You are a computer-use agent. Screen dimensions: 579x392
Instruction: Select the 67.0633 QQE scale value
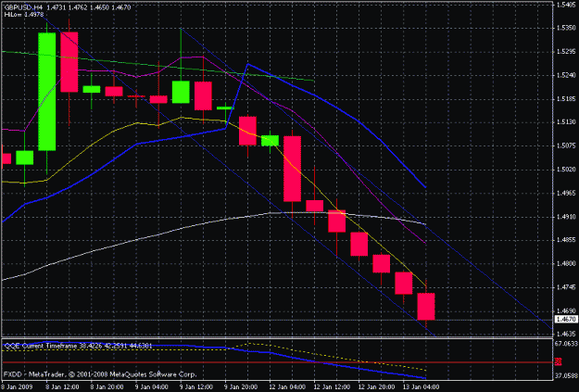point(566,344)
